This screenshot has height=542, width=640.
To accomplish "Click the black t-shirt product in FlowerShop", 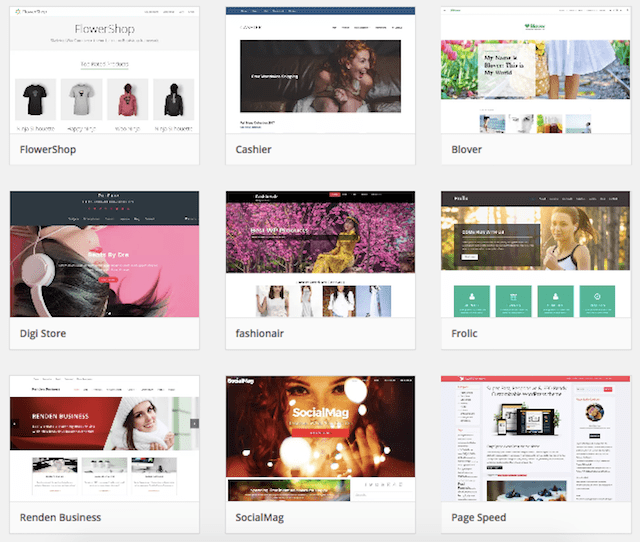I will [x=36, y=98].
